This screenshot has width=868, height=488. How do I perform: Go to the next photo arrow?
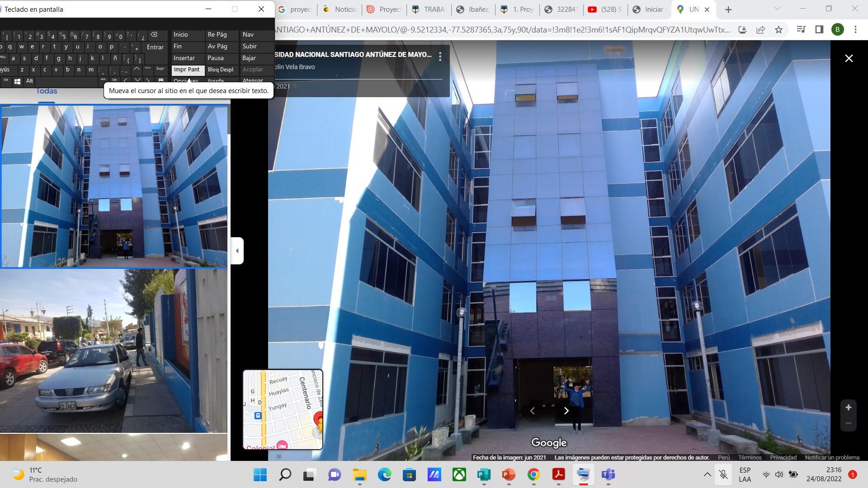pyautogui.click(x=566, y=411)
